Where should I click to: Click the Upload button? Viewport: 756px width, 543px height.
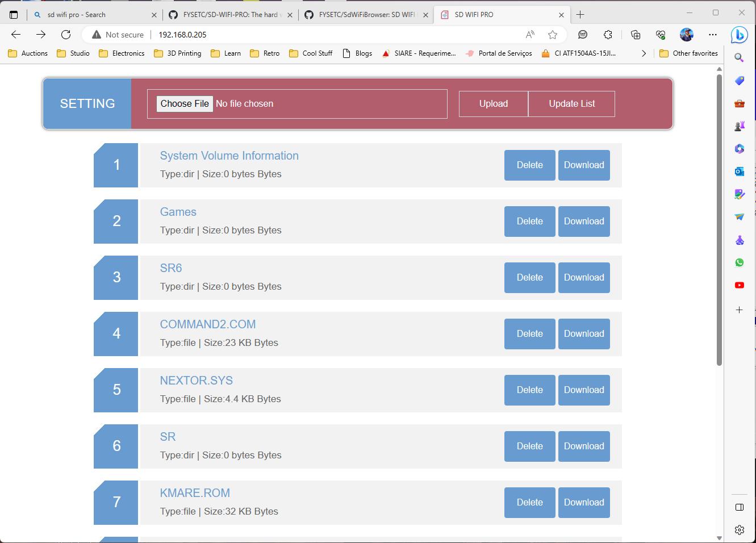pos(494,103)
